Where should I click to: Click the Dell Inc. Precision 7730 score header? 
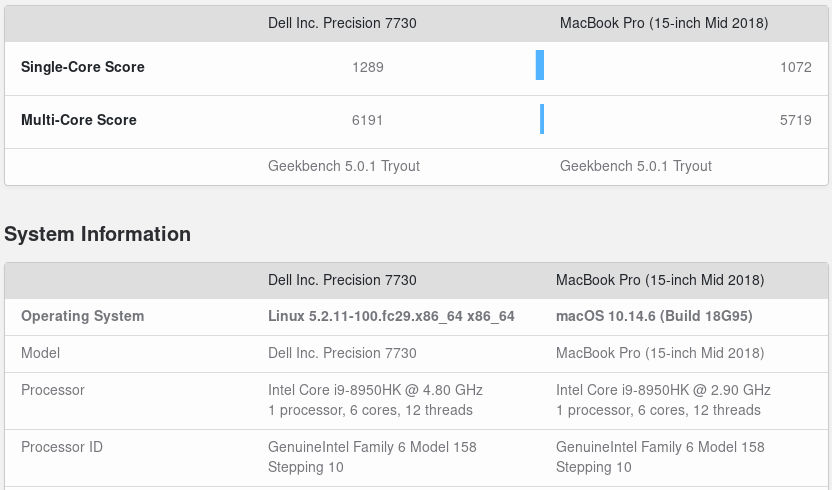coord(342,23)
